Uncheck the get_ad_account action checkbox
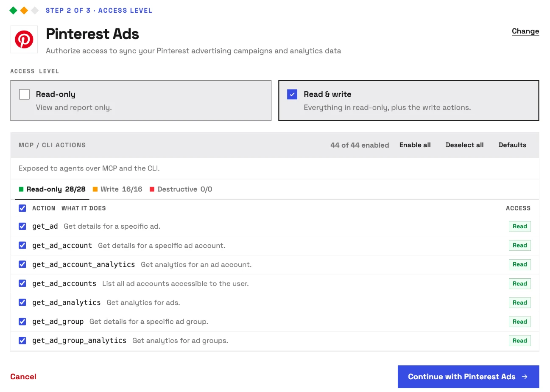 click(x=22, y=245)
